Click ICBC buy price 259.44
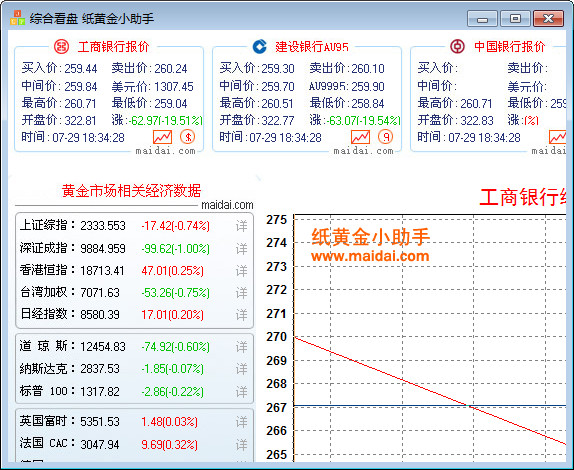 81,68
